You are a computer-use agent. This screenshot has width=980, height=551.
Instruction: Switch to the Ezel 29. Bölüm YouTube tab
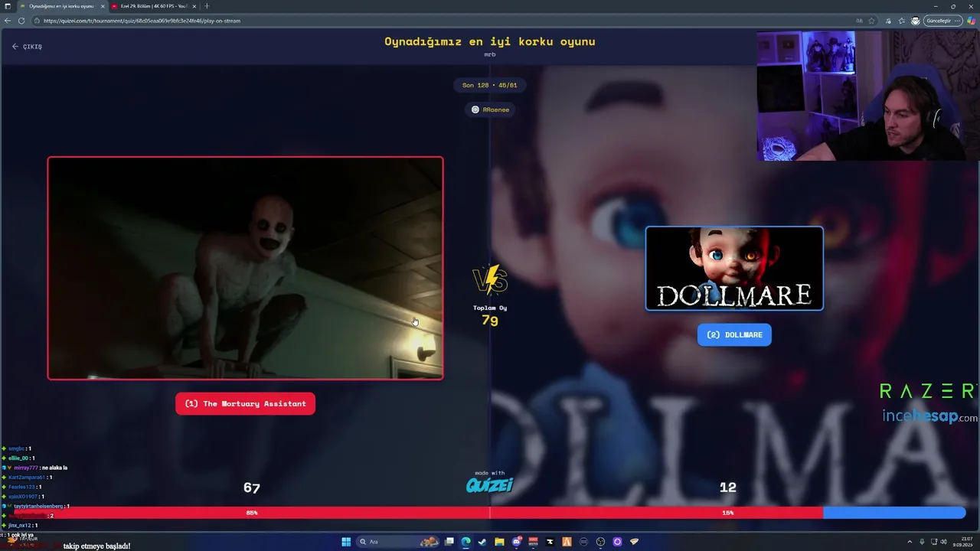click(153, 6)
